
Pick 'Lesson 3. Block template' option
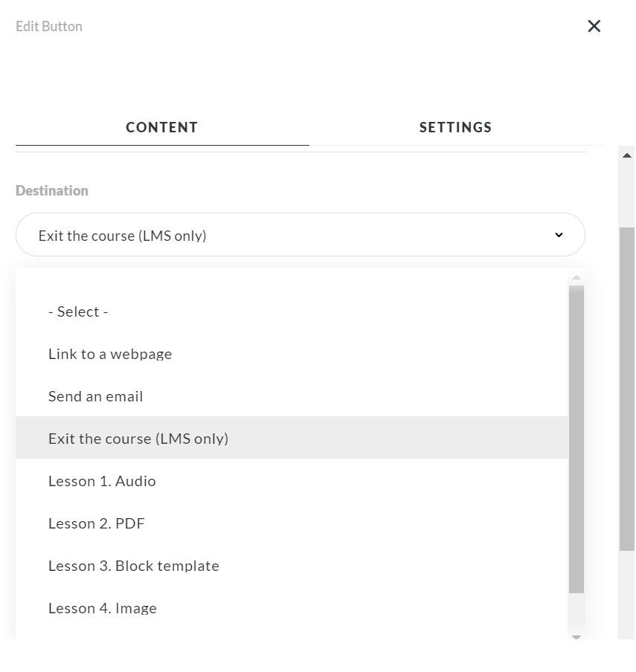pos(134,566)
